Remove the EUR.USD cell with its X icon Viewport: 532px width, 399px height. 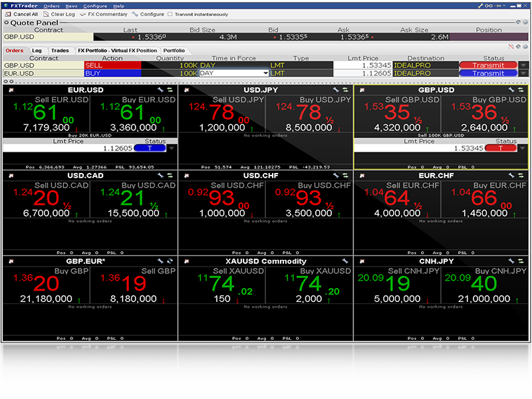[x=11, y=90]
